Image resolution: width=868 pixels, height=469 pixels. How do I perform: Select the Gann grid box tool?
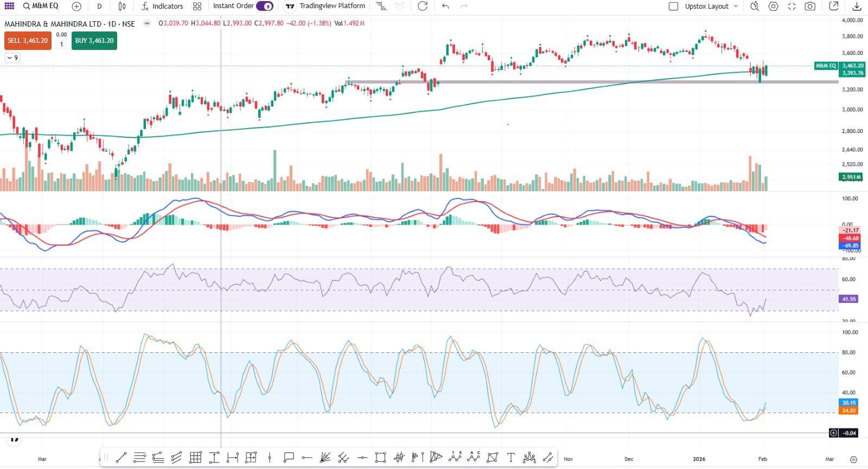[x=195, y=458]
